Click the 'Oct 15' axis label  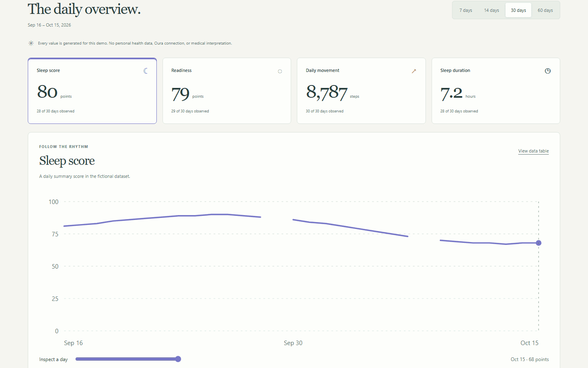(530, 343)
